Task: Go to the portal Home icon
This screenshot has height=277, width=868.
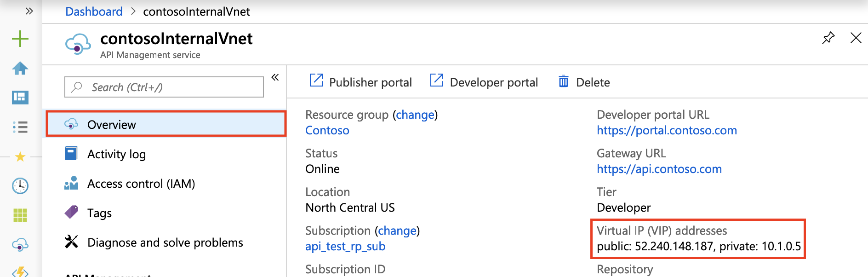Action: coord(20,69)
